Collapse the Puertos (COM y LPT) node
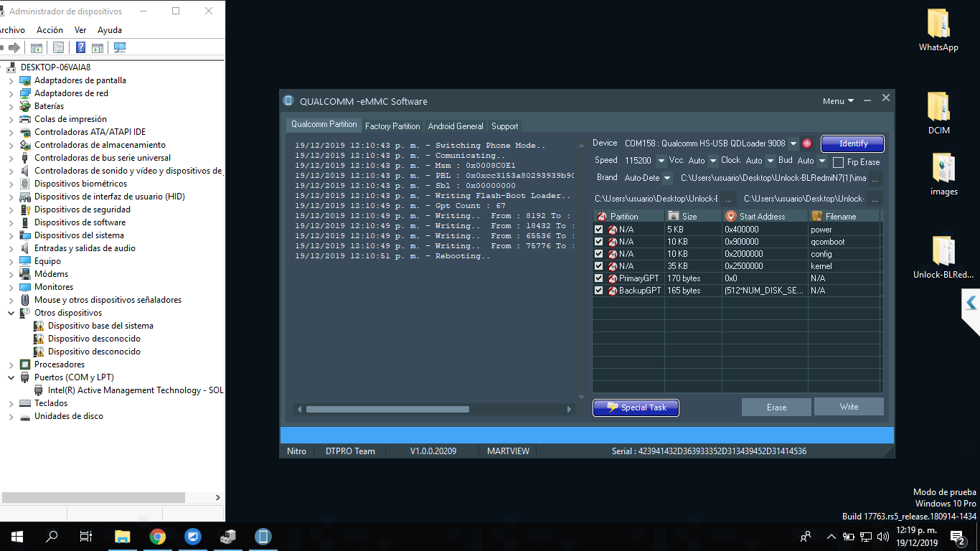980x551 pixels. point(11,377)
